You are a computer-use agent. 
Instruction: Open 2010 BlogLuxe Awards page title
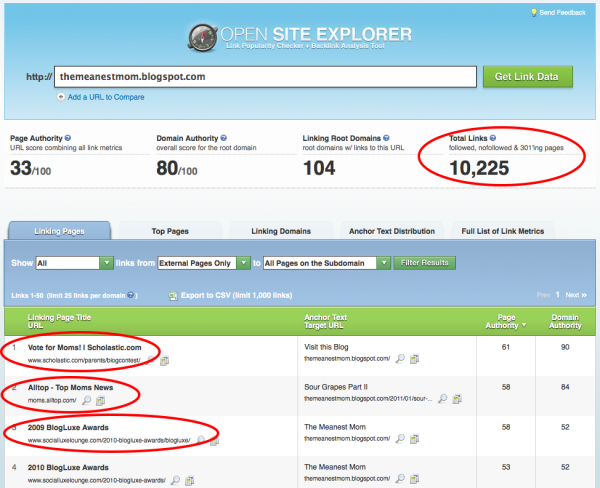pyautogui.click(x=68, y=467)
